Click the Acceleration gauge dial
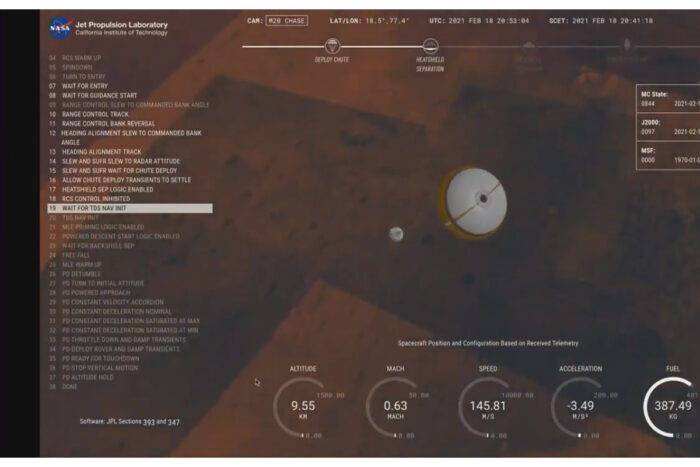The width and height of the screenshot is (700, 467). [x=581, y=407]
